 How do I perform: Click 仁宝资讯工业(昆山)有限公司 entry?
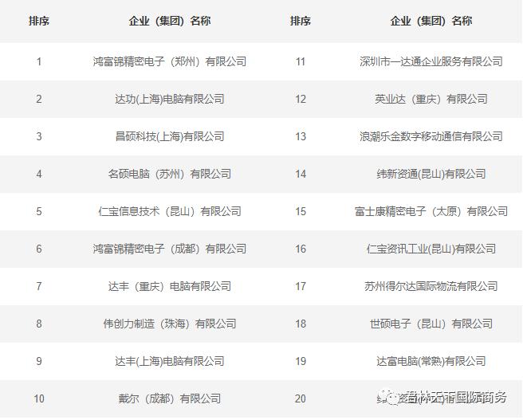(x=431, y=249)
